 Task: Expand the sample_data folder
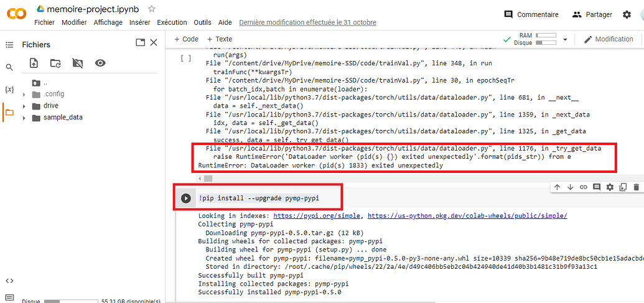click(24, 118)
